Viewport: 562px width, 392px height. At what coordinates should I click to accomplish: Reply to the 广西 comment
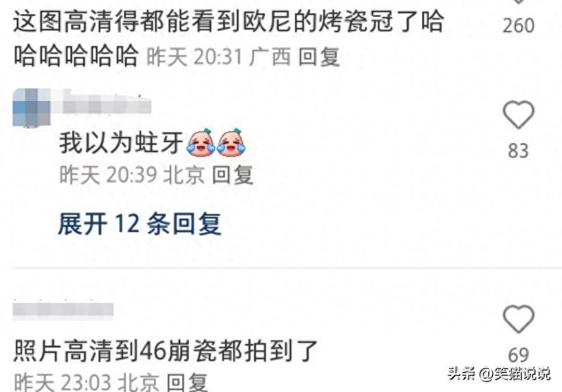319,57
